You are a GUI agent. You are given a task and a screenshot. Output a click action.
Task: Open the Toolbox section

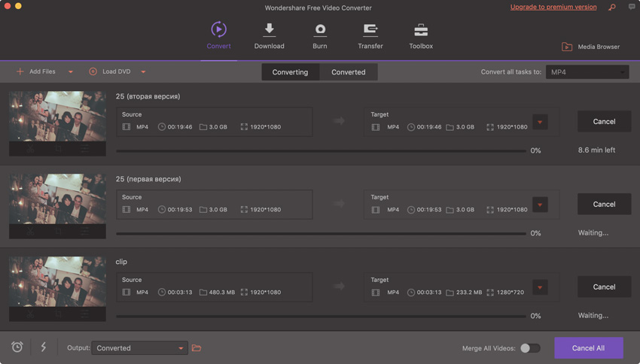(x=421, y=30)
